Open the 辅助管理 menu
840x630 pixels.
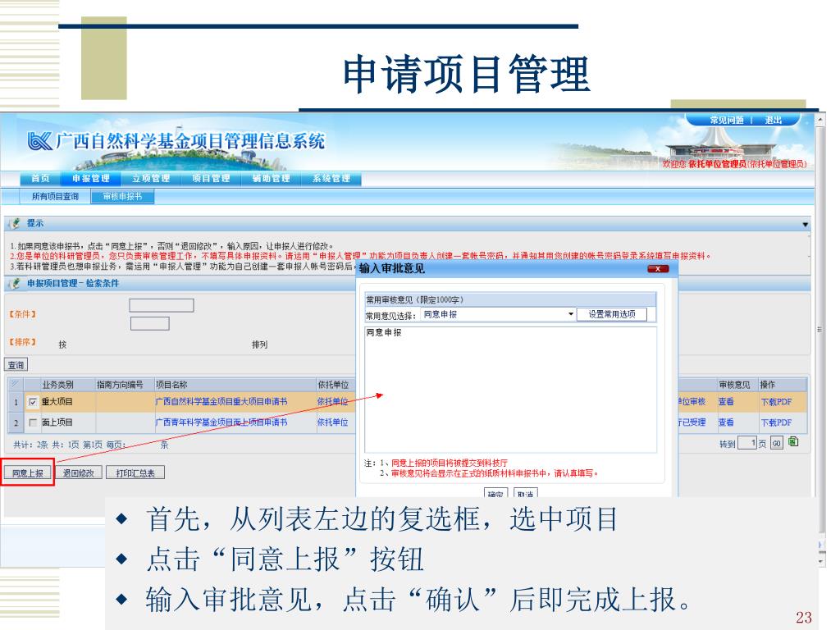point(271,178)
